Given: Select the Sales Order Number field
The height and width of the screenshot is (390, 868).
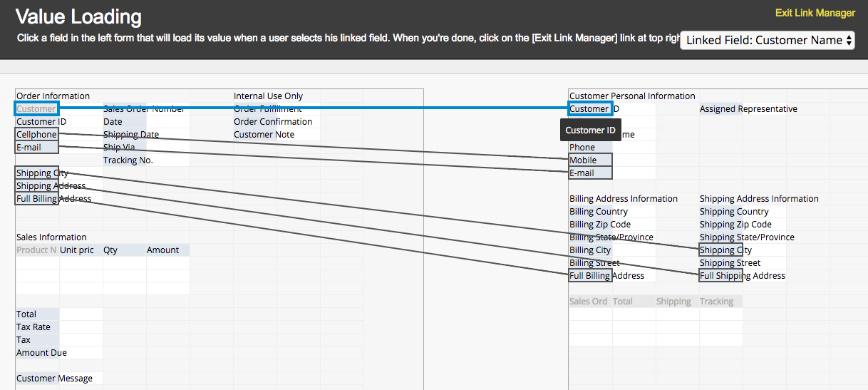Looking at the screenshot, I should [x=144, y=109].
